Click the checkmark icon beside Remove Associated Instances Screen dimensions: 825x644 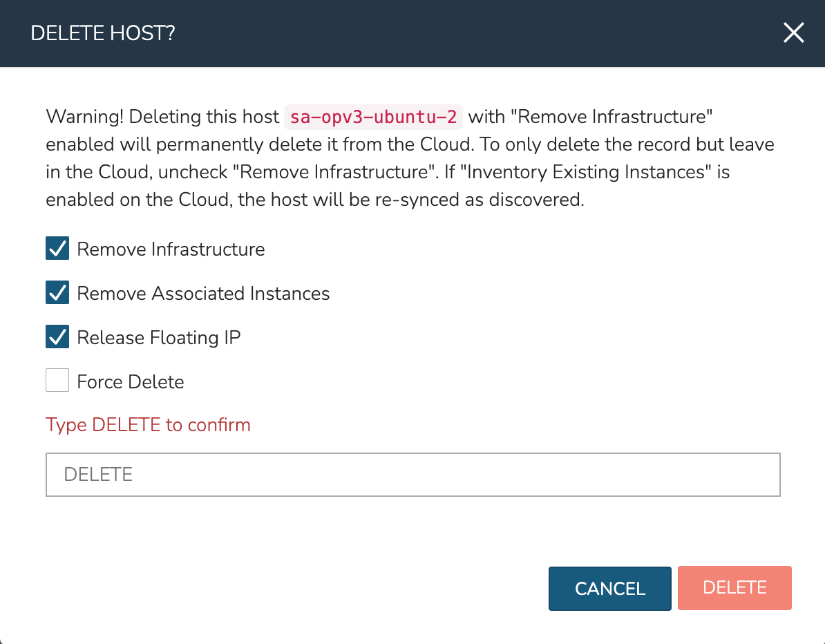coord(57,293)
